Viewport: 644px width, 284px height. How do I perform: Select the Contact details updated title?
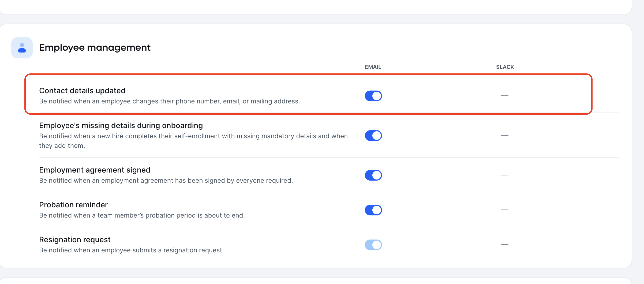[x=82, y=91]
